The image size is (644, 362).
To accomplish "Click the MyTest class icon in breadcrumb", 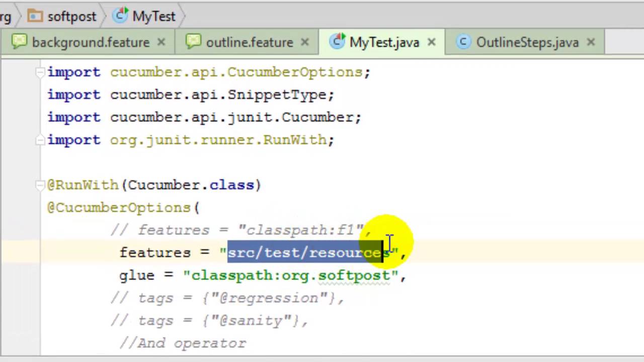I will pos(120,16).
